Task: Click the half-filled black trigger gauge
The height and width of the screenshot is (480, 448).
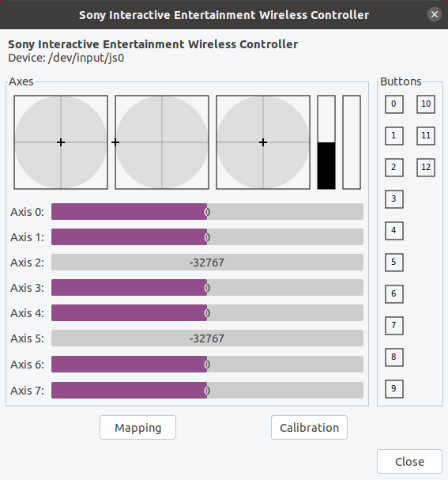Action: 326,142
